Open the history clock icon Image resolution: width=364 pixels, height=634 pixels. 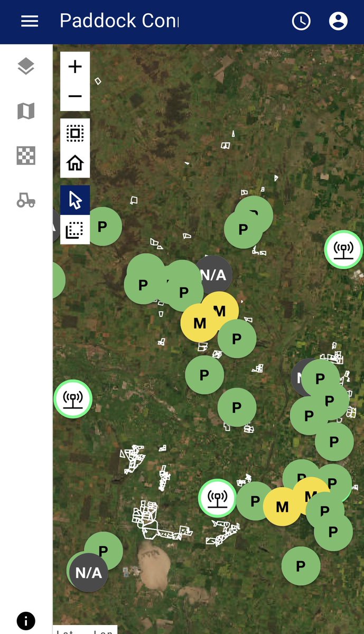[x=301, y=21]
